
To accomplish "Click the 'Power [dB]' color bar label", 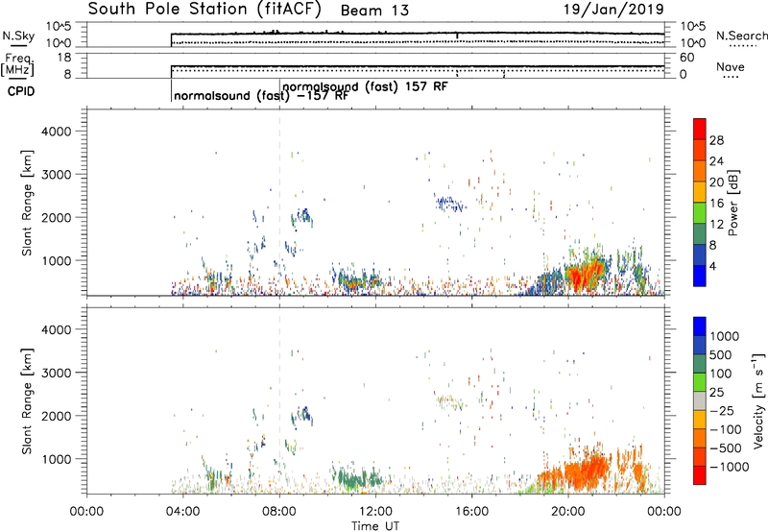I will (x=733, y=203).
